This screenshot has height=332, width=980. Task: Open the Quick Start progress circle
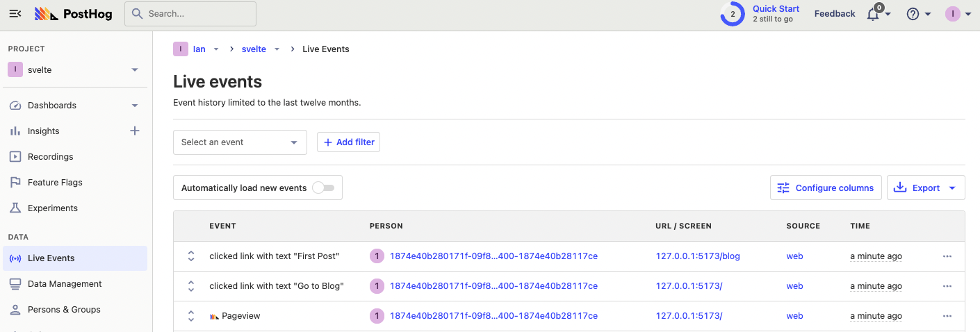click(x=732, y=14)
